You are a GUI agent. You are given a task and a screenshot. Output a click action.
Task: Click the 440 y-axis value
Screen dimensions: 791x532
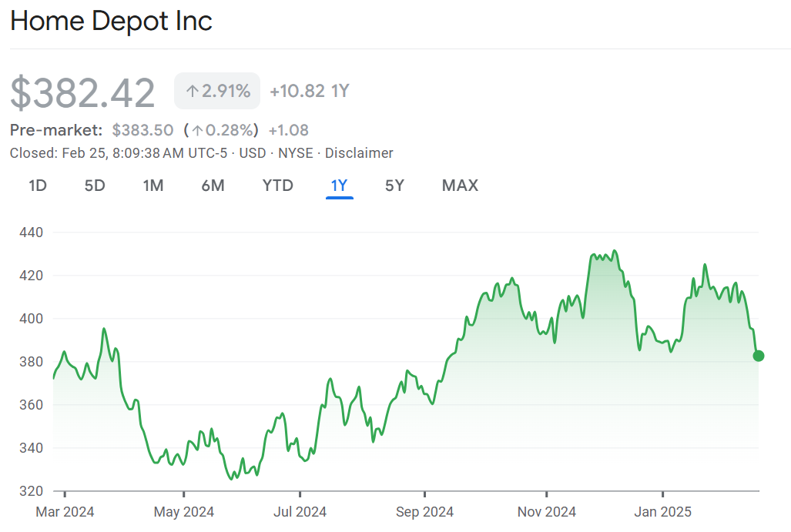pyautogui.click(x=29, y=233)
